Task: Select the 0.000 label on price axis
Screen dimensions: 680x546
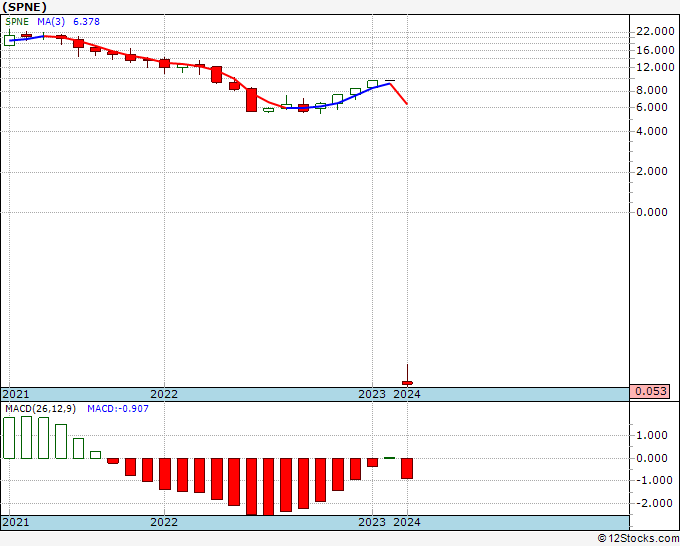Action: coord(651,212)
